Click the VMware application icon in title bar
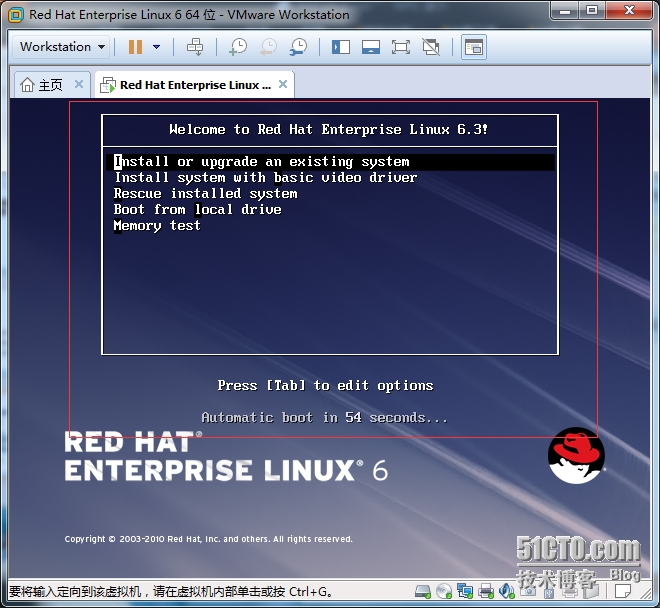The width and height of the screenshot is (660, 608). [16, 15]
